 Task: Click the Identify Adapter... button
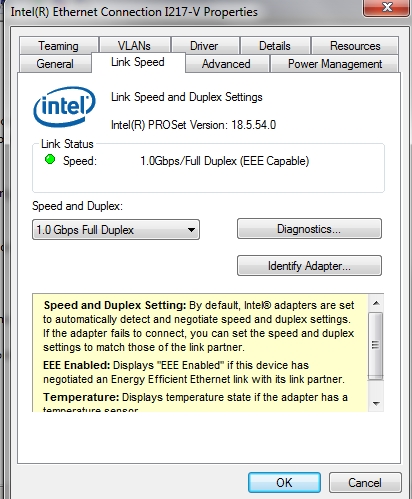coord(309,266)
